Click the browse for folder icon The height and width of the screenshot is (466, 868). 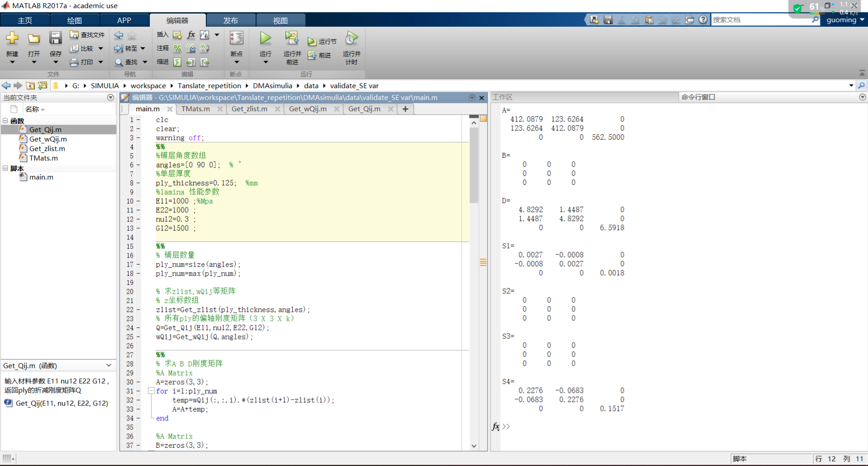coord(43,85)
